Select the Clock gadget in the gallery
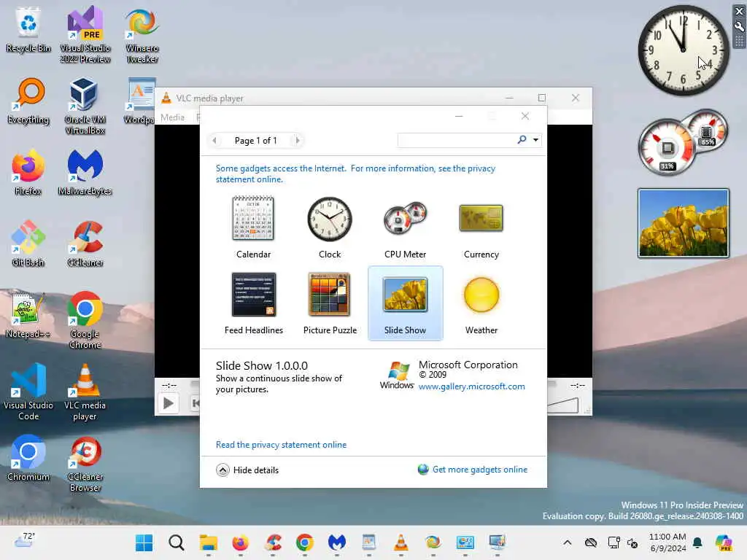This screenshot has width=747, height=560. (x=329, y=227)
